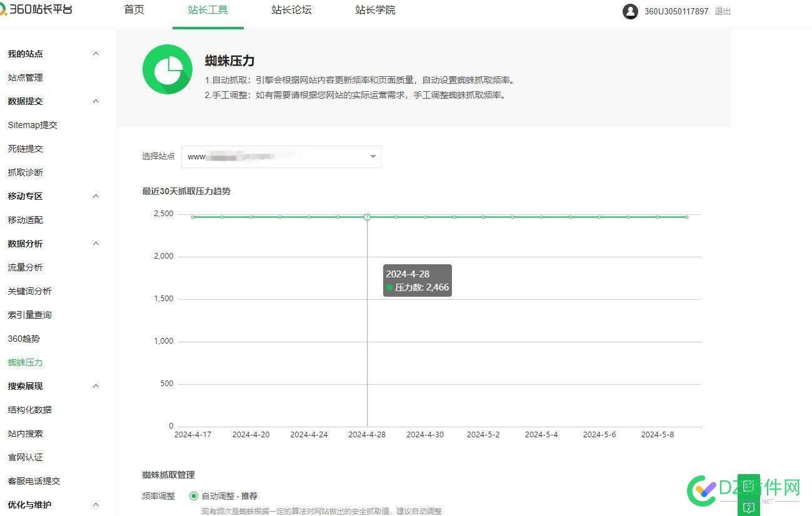Click the 2024-5-8 axis label

click(x=658, y=435)
